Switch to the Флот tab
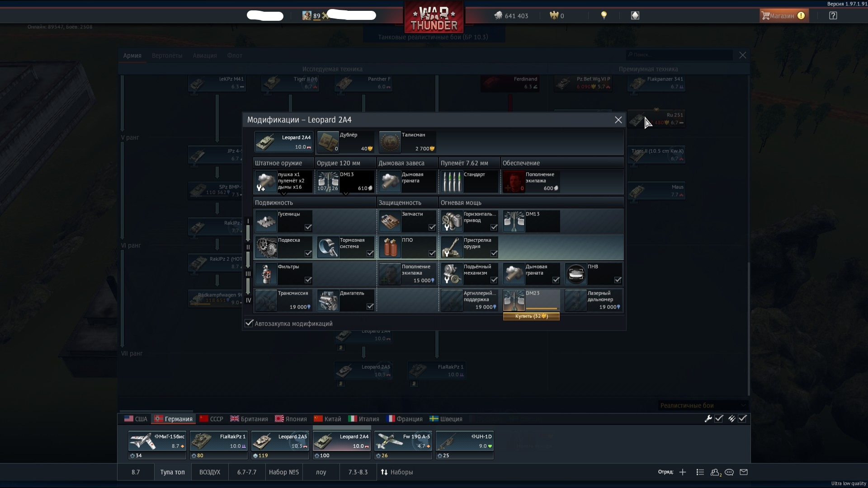Image resolution: width=868 pixels, height=488 pixels. click(235, 56)
